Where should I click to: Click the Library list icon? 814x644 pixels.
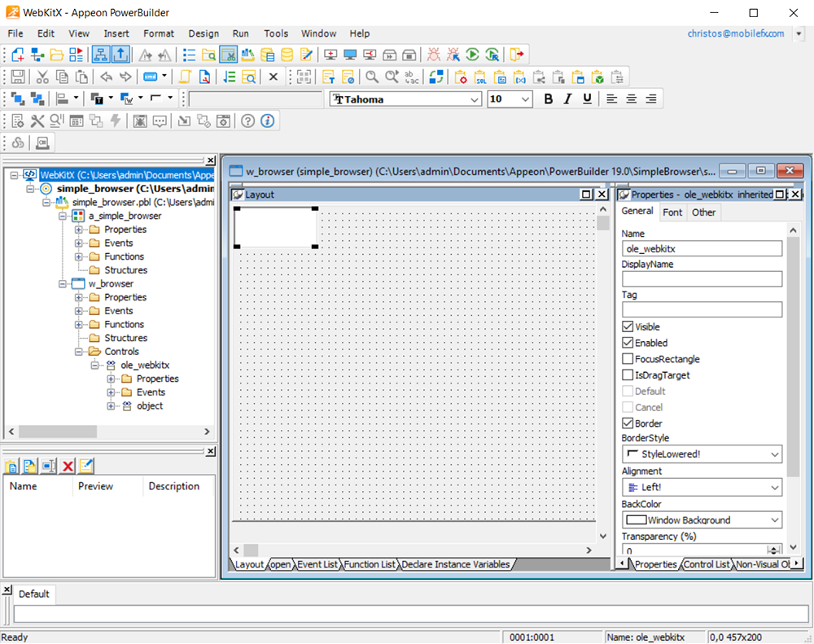[x=189, y=55]
